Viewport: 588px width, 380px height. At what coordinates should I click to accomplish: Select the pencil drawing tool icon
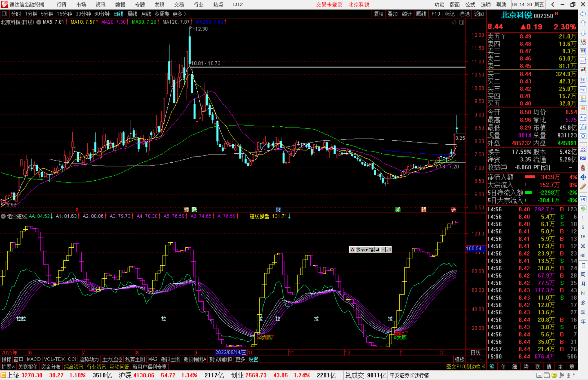tap(583, 187)
